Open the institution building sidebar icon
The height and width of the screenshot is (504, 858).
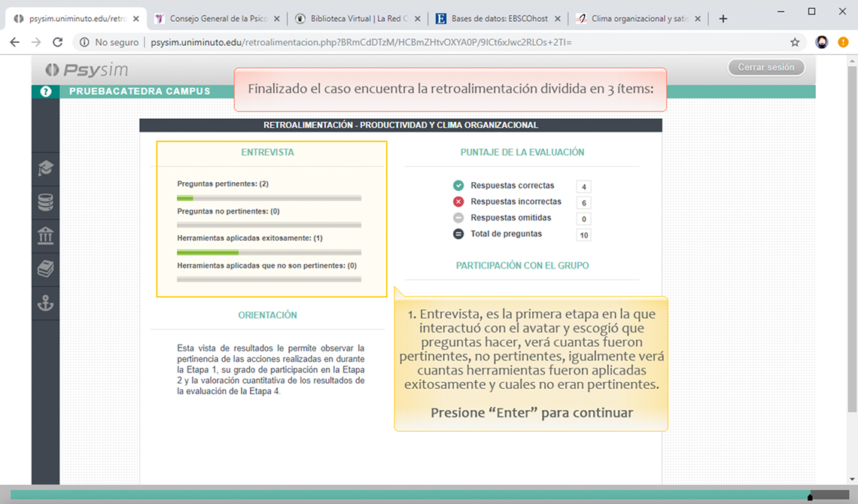pos(45,235)
